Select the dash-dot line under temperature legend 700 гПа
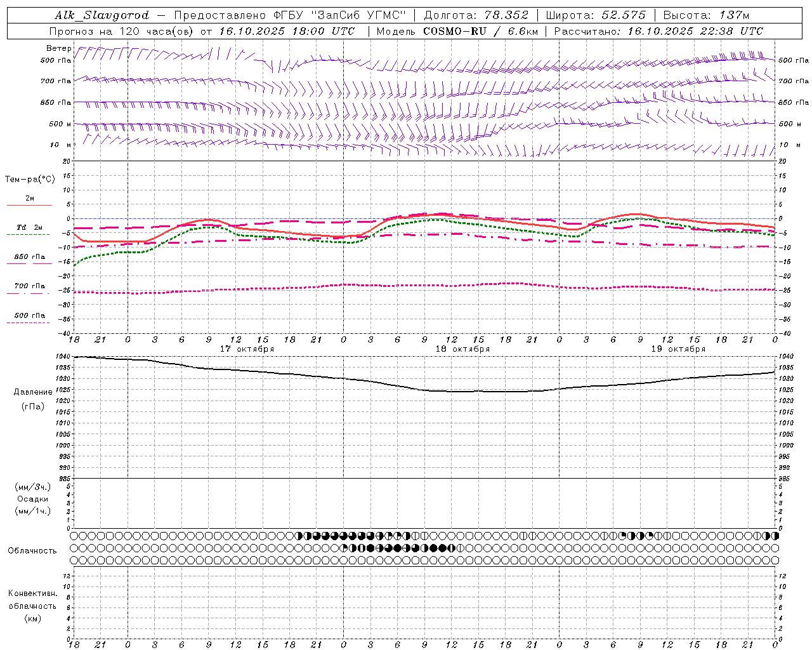Image resolution: width=812 pixels, height=650 pixels. [28, 293]
